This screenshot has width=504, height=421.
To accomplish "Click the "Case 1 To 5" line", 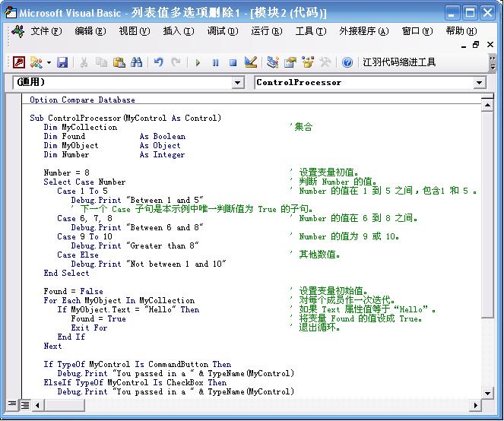I will tap(83, 191).
